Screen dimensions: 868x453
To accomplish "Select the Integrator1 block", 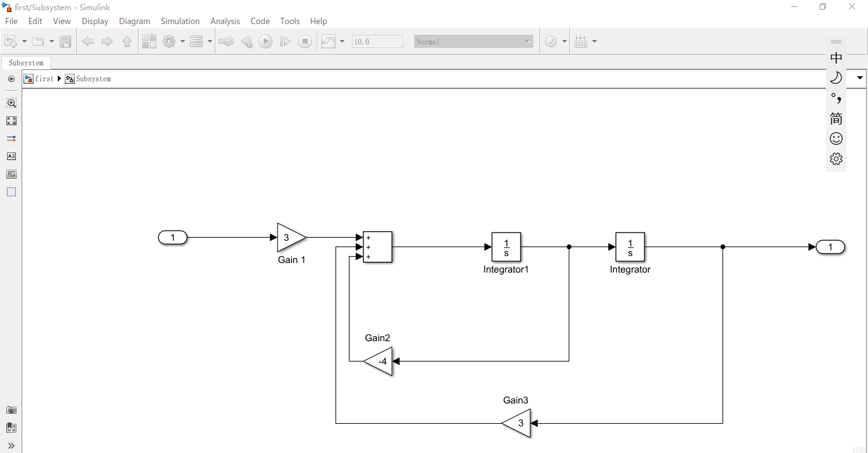I will click(x=506, y=247).
